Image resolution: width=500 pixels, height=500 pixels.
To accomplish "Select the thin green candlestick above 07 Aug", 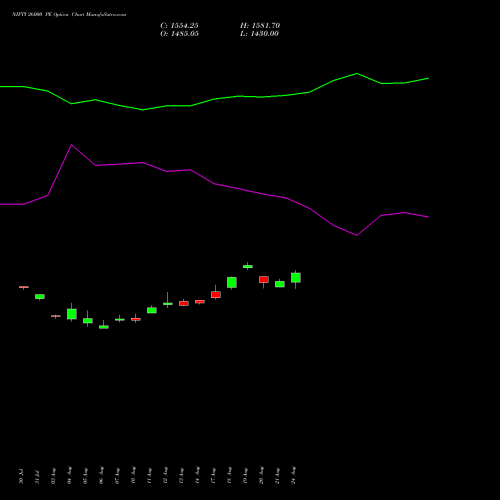I will [x=120, y=319].
